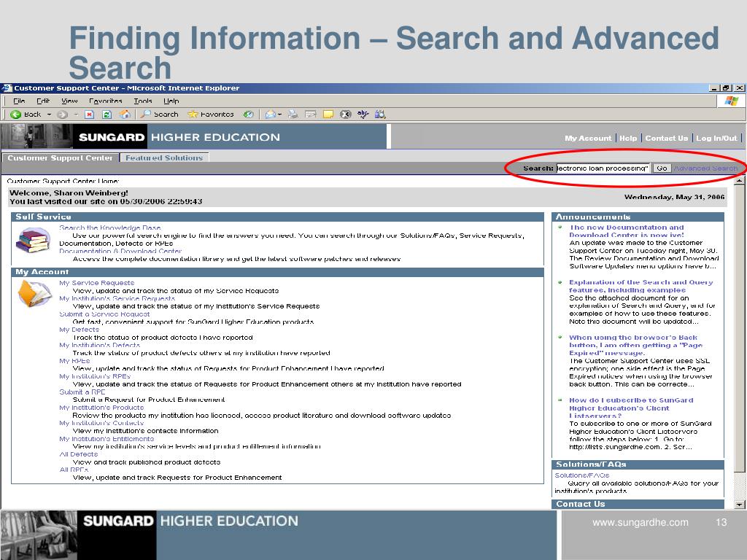
Task: Click the Internet Explorer title bar icon
Action: click(7, 88)
